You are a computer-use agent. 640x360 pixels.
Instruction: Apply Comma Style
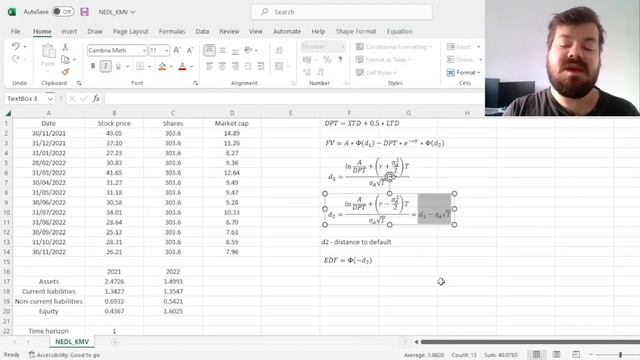coord(340,60)
